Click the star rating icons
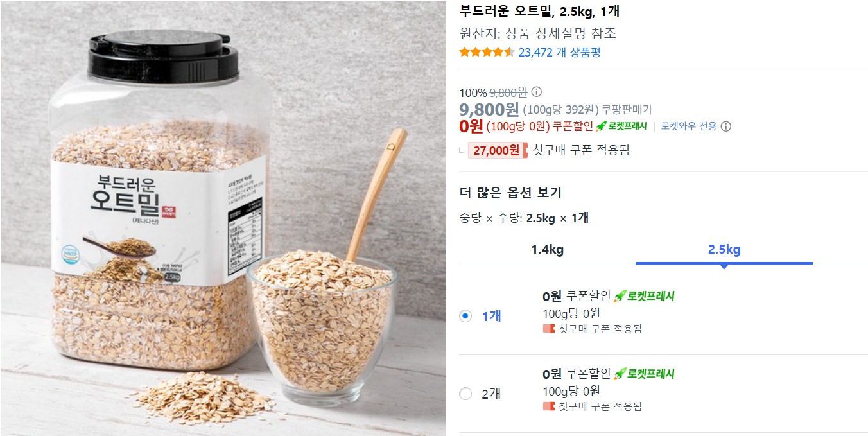Viewport: 868px width, 436px height. [x=487, y=52]
